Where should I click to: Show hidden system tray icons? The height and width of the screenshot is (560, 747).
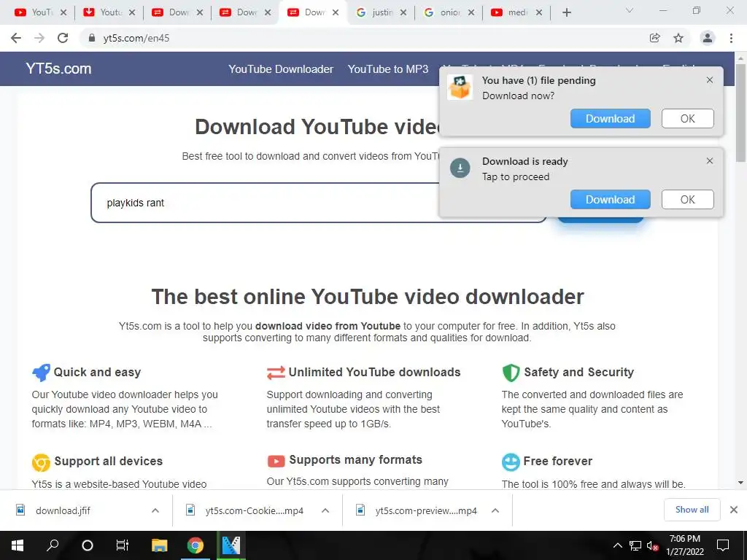(x=617, y=545)
